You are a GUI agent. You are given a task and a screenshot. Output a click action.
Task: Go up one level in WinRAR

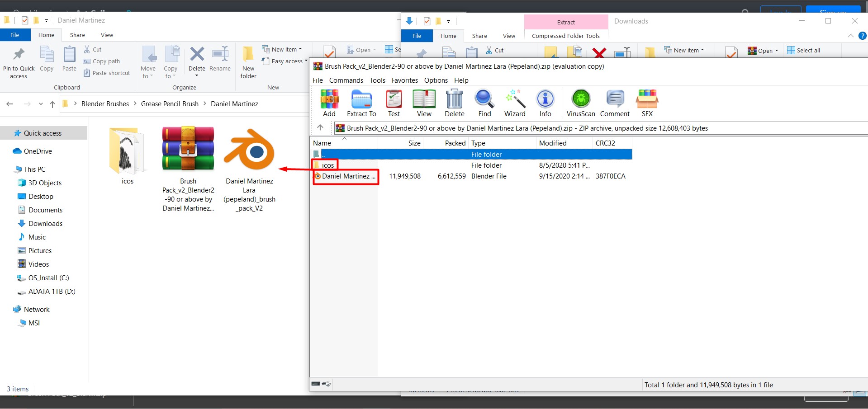[320, 128]
